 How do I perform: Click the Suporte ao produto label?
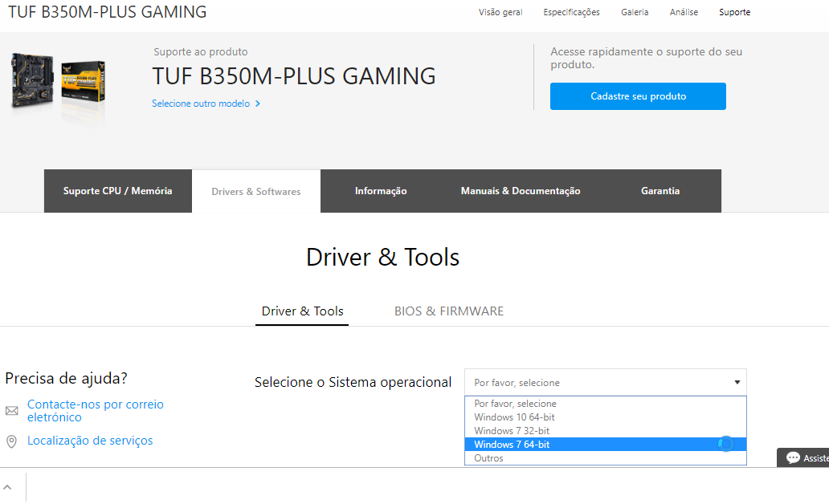pyautogui.click(x=200, y=52)
